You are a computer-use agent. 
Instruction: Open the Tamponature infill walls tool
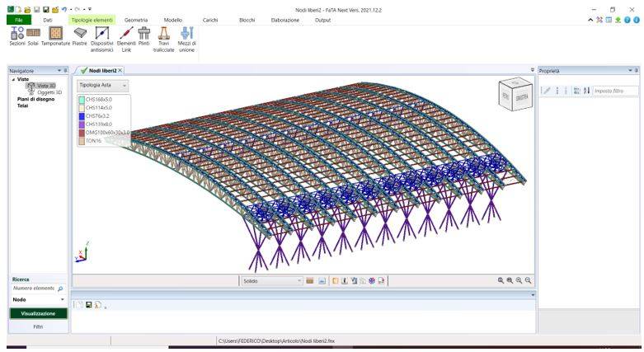coord(55,36)
